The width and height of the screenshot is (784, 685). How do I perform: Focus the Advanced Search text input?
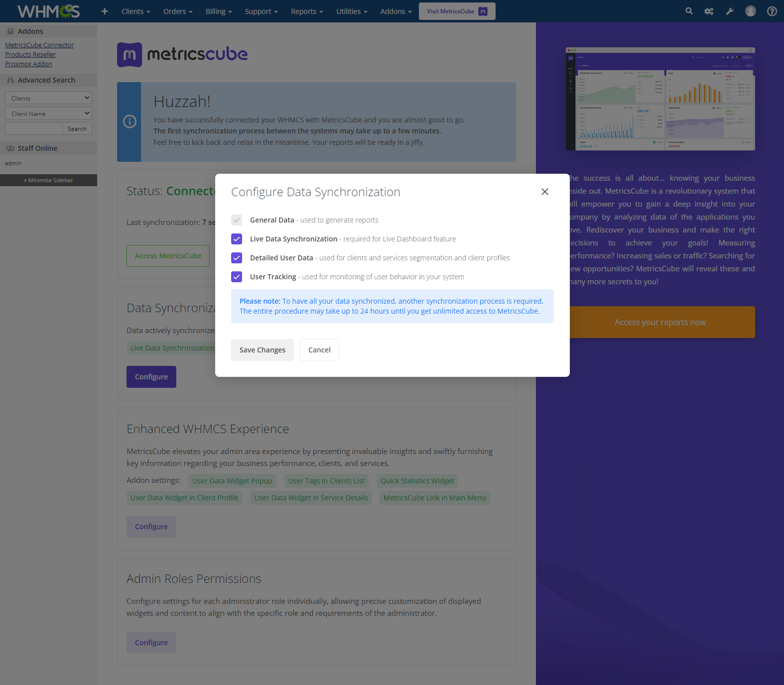34,128
